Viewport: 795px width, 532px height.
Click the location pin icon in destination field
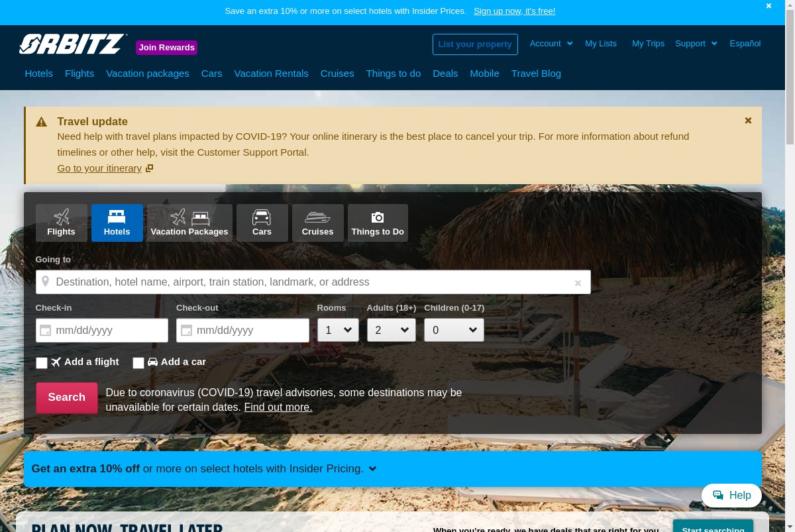tap(45, 282)
